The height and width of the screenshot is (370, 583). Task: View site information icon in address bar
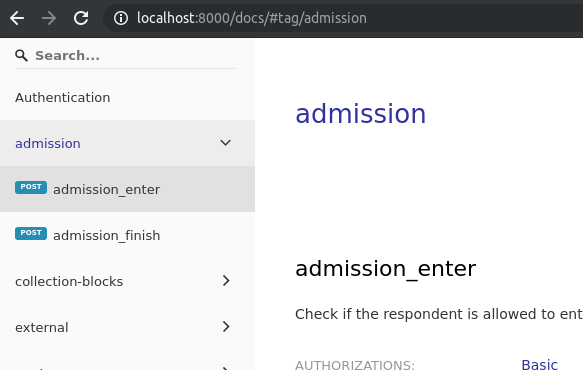click(121, 18)
